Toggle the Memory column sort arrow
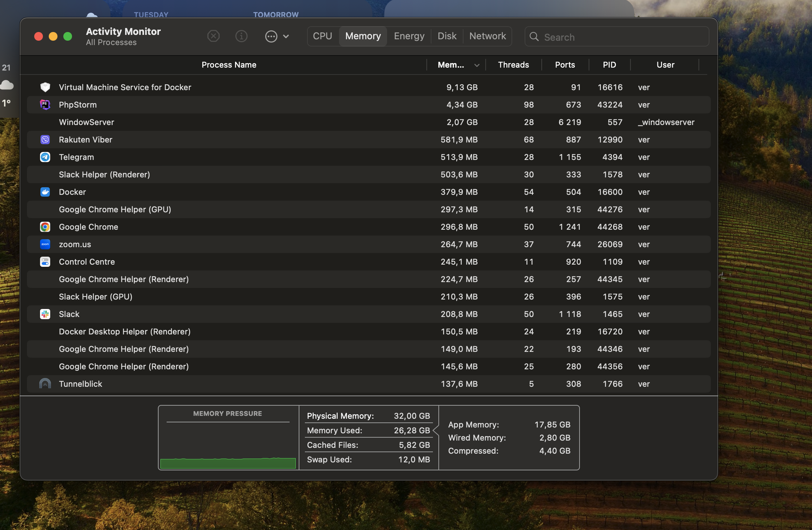The width and height of the screenshot is (812, 530). (477, 65)
